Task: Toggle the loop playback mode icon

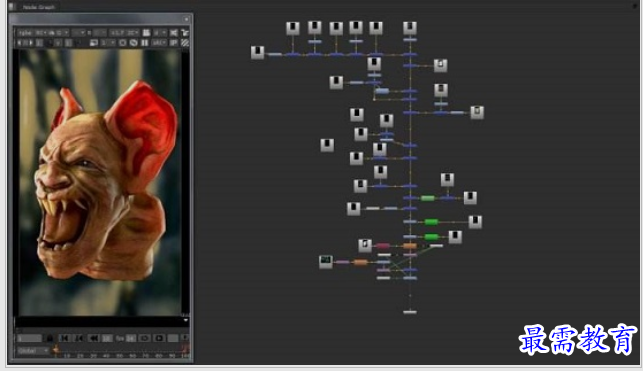Action: coord(144,339)
